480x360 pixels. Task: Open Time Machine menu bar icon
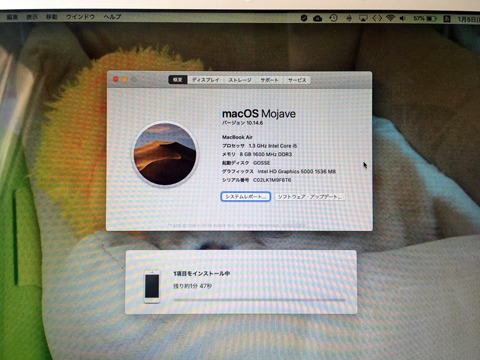click(333, 18)
